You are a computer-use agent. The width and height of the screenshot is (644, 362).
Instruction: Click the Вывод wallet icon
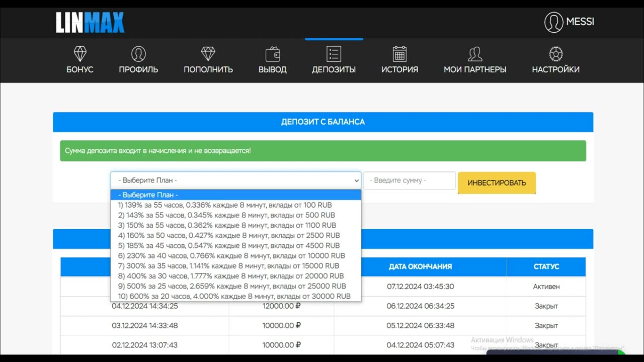[x=273, y=54]
